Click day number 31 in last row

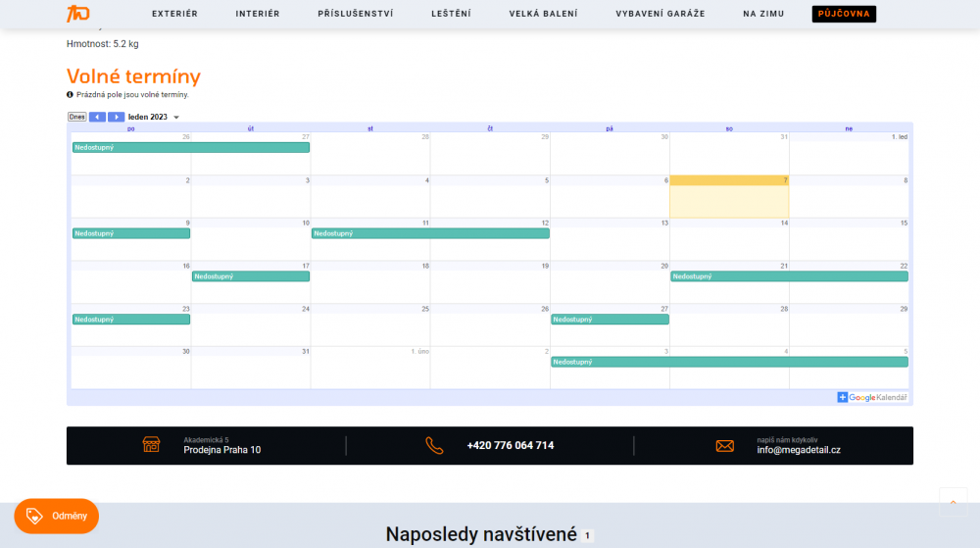pyautogui.click(x=306, y=352)
